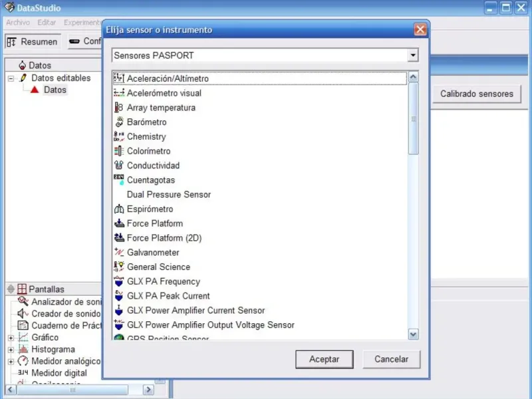The height and width of the screenshot is (399, 532).
Task: Click the GLX PA Peak Current icon
Action: pyautogui.click(x=119, y=295)
